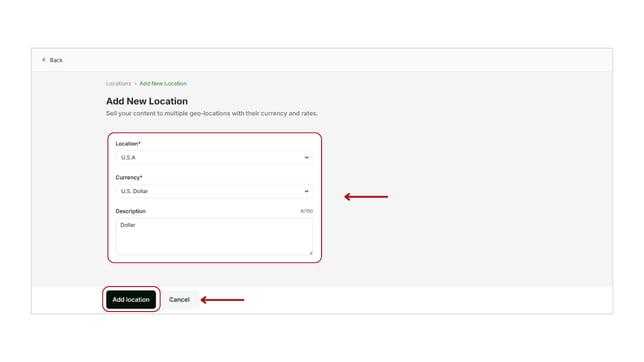
Task: Focus the Description text area
Action: tap(214, 236)
